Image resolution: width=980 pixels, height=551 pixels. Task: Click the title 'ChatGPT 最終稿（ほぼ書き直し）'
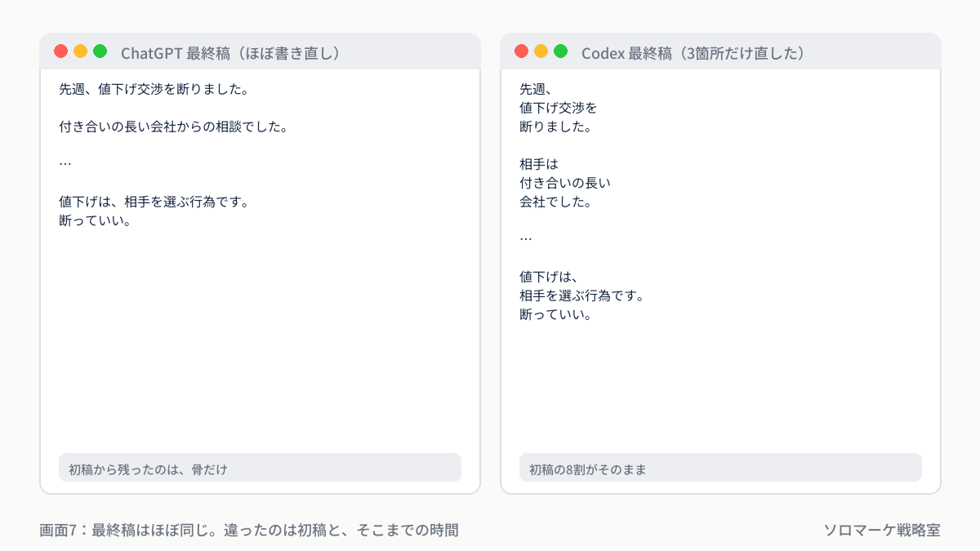(x=230, y=53)
